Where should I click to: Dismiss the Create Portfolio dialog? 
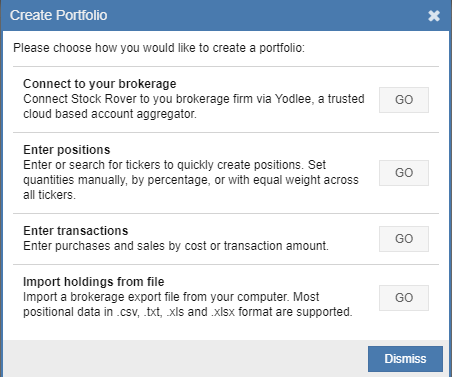click(405, 359)
